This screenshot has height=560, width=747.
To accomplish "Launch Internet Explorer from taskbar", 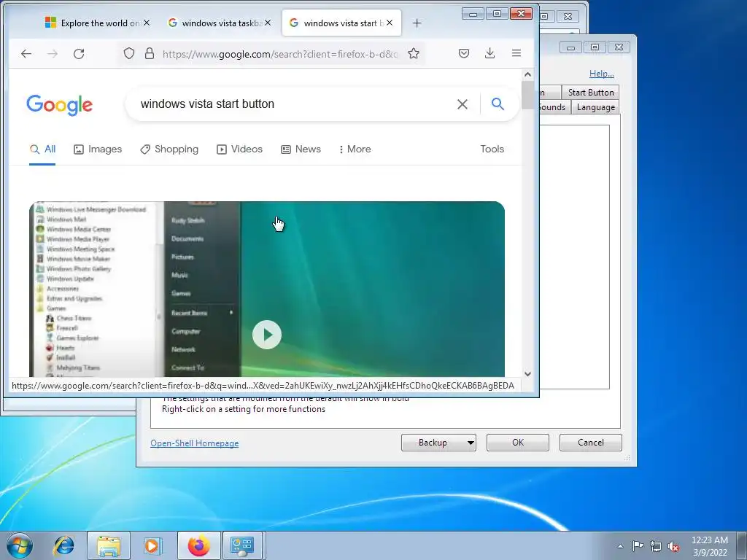I will click(x=64, y=545).
